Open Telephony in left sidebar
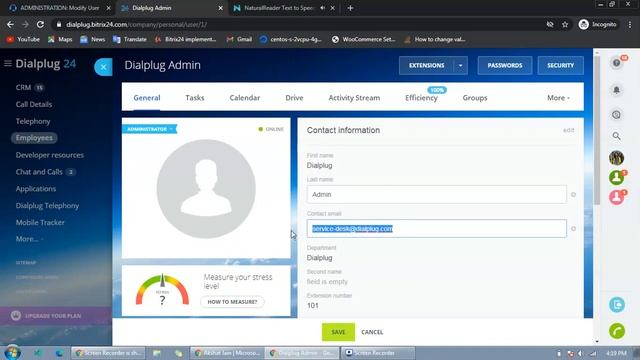The width and height of the screenshot is (640, 360). pyautogui.click(x=33, y=121)
